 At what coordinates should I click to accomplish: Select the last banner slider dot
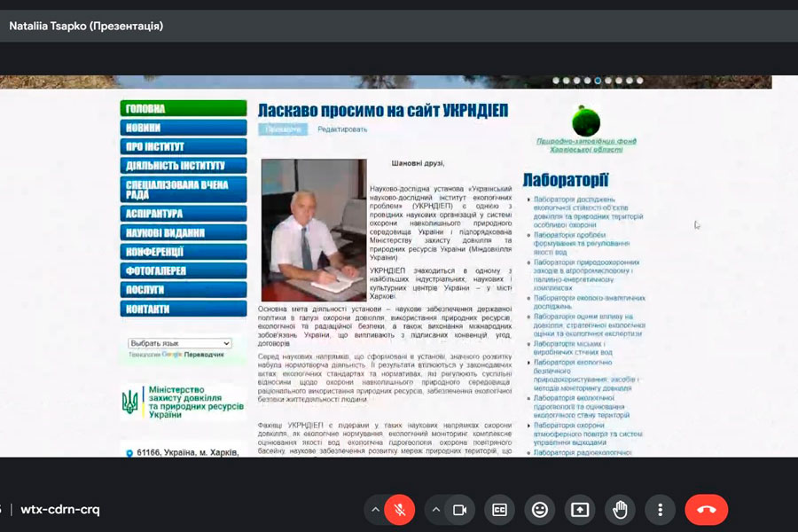(639, 81)
